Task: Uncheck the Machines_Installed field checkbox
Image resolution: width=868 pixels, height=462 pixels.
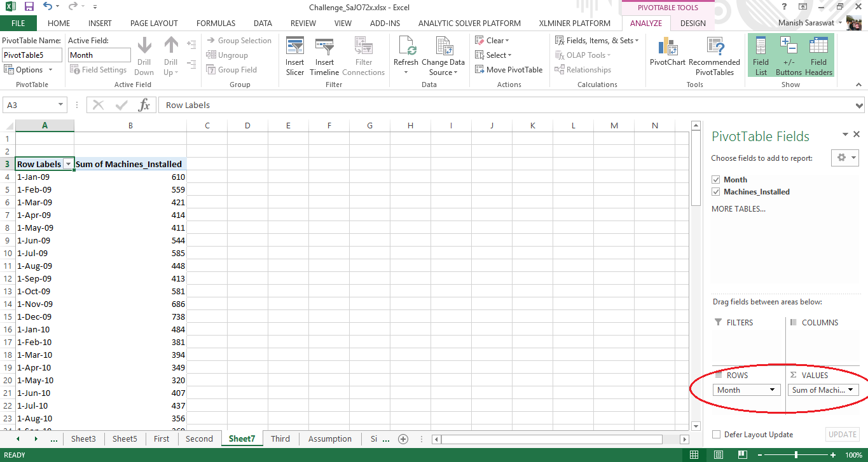Action: point(716,192)
